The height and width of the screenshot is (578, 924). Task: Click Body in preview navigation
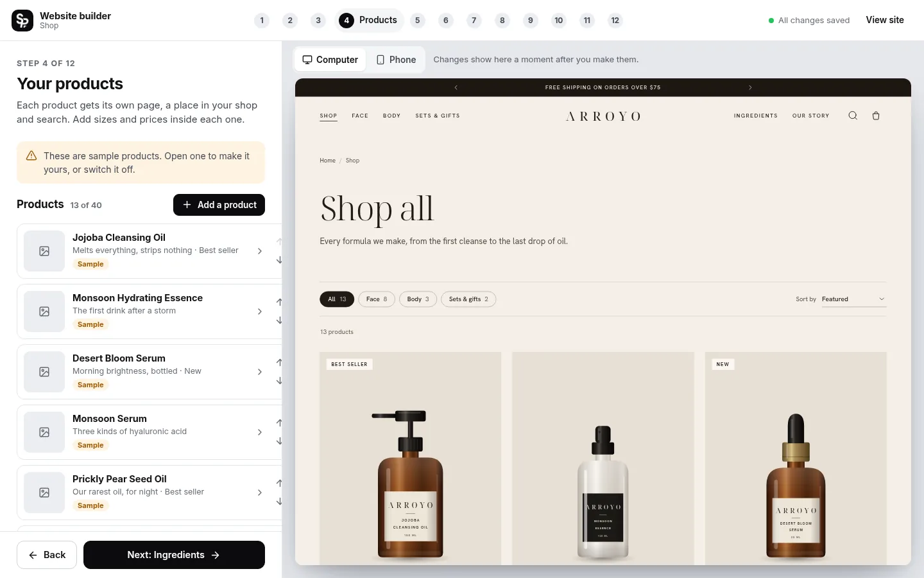(x=391, y=116)
